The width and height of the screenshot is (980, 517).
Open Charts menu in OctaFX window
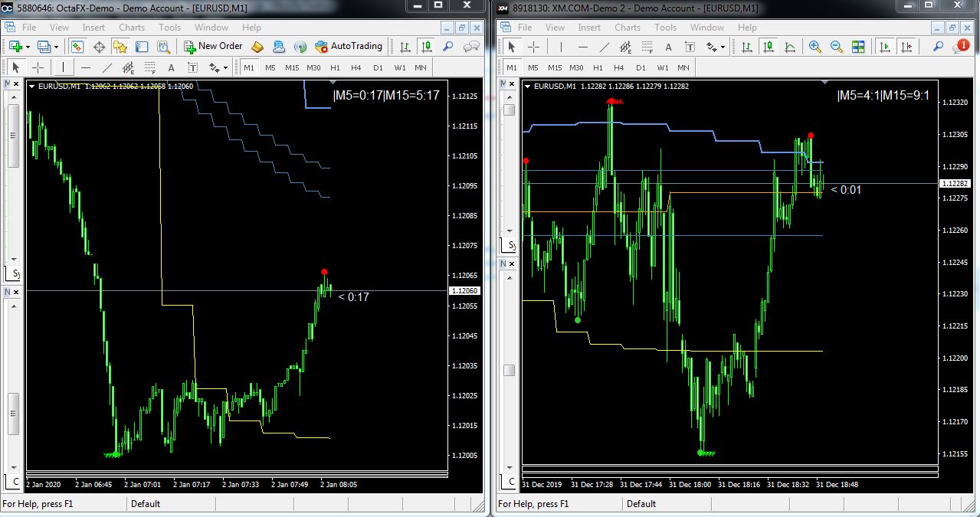[x=132, y=27]
